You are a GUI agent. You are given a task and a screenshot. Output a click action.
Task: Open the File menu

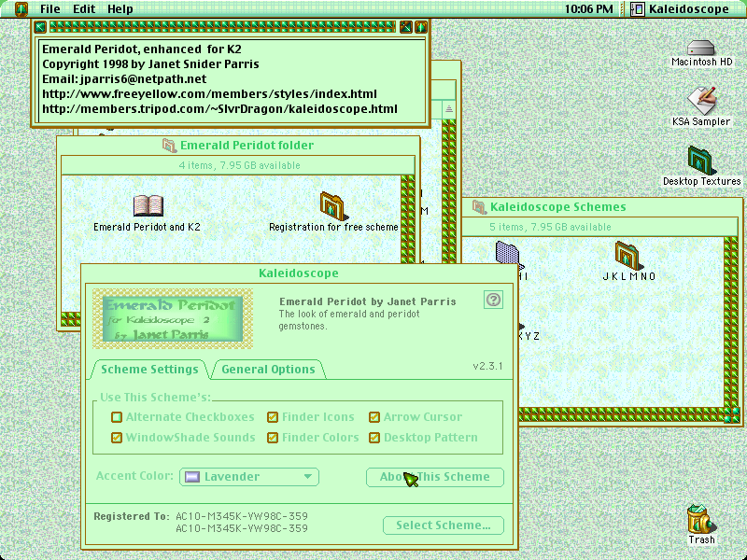tap(50, 9)
